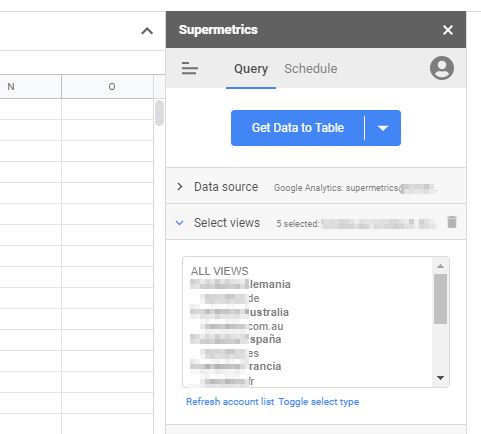Select the account ending in ustralia

240,312
